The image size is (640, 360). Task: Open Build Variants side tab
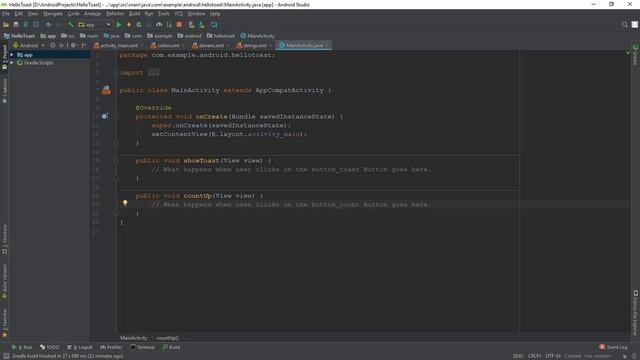pyautogui.click(x=4, y=281)
